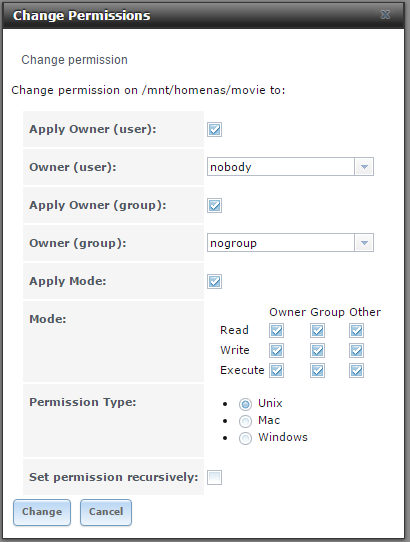Disable Group Write permission
Viewport: 410px width, 542px height.
click(317, 351)
